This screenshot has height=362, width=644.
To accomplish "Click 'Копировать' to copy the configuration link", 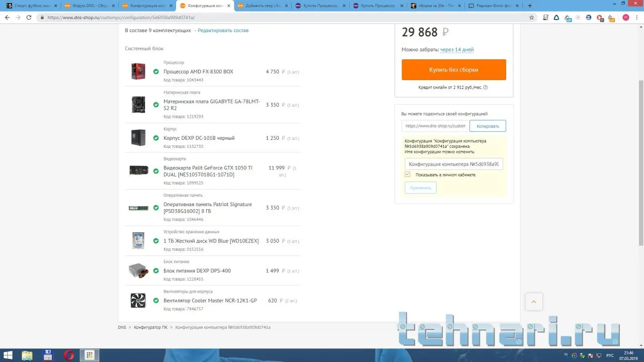I will pos(488,126).
